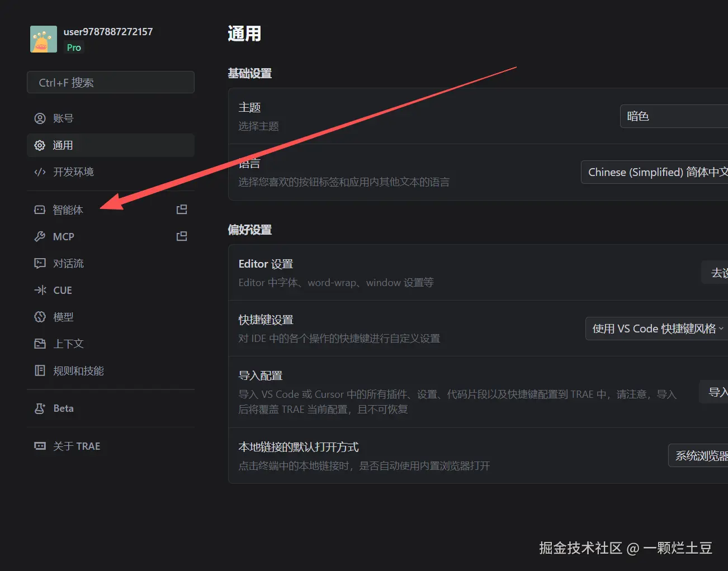Image resolution: width=728 pixels, height=571 pixels.
Task: Click the MCP wrench icon
Action: (x=40, y=237)
